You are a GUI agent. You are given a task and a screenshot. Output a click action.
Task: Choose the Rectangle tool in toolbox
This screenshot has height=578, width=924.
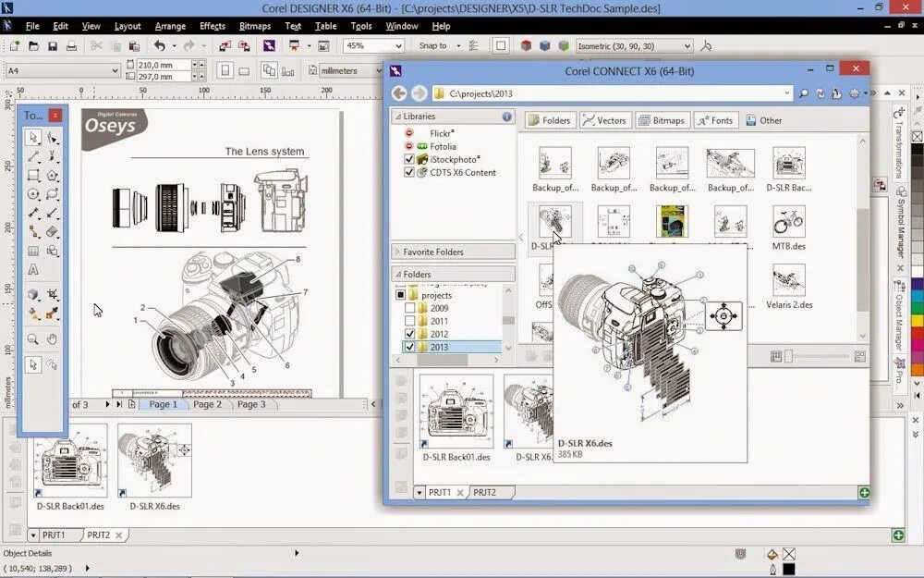[33, 175]
